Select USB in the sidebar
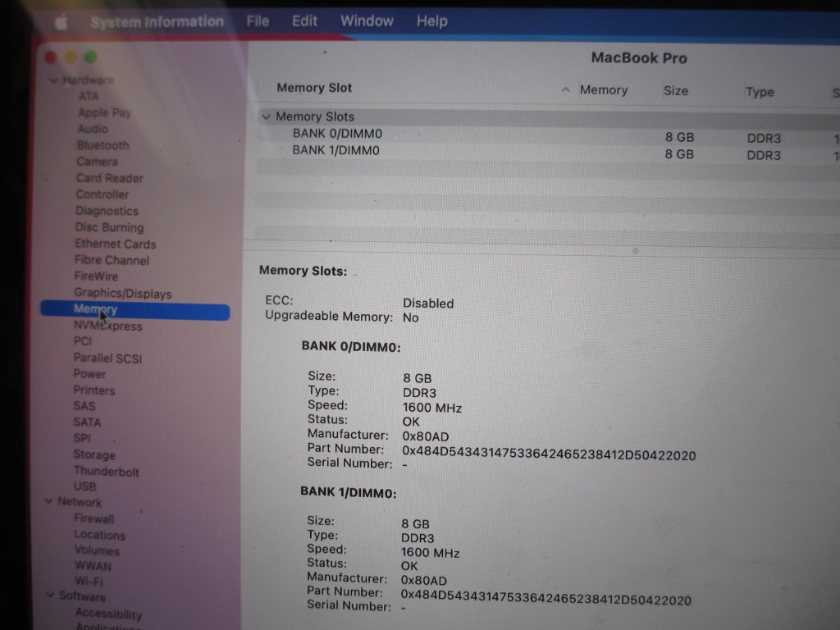This screenshot has width=840, height=630. coord(84,486)
